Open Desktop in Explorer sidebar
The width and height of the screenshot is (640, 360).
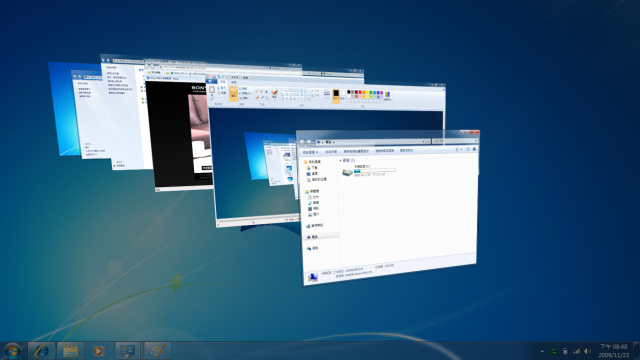pyautogui.click(x=312, y=173)
